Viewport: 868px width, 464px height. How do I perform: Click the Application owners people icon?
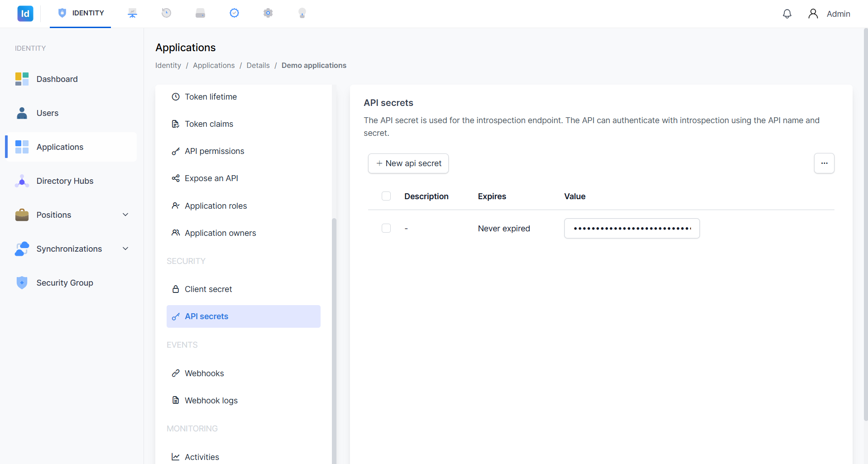pyautogui.click(x=176, y=233)
